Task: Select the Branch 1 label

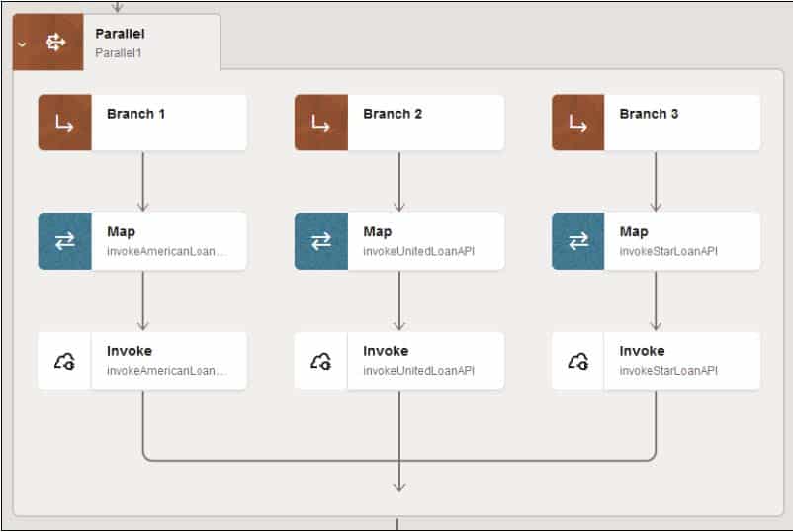Action: [136, 114]
